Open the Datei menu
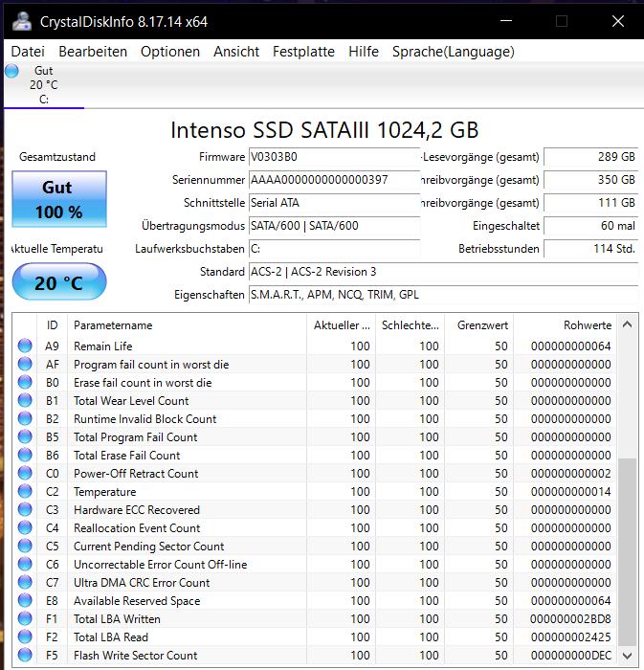 (28, 52)
